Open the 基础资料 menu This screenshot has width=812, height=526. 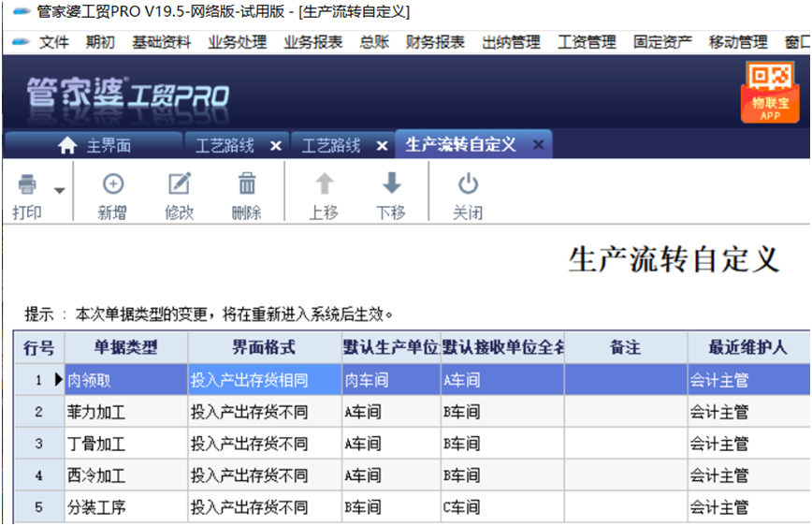(x=162, y=42)
